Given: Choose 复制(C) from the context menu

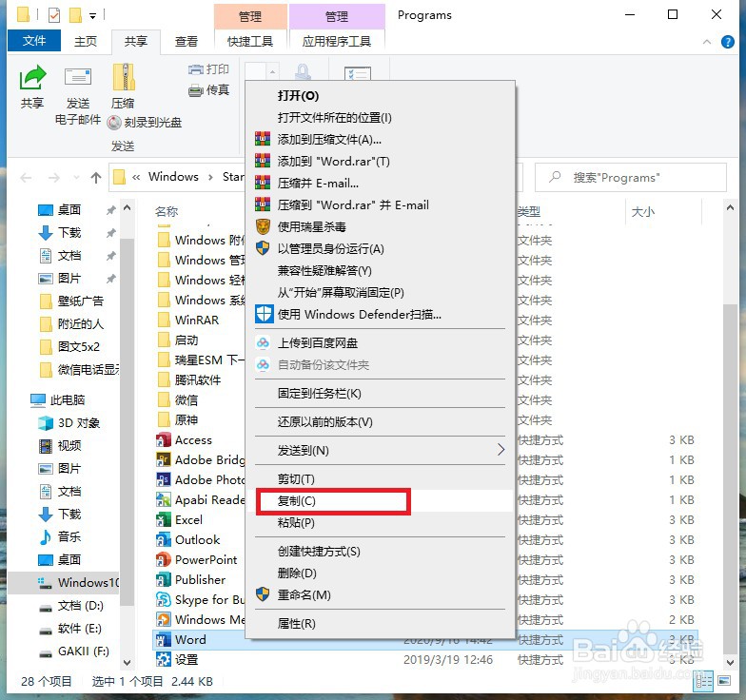Looking at the screenshot, I should (381, 500).
